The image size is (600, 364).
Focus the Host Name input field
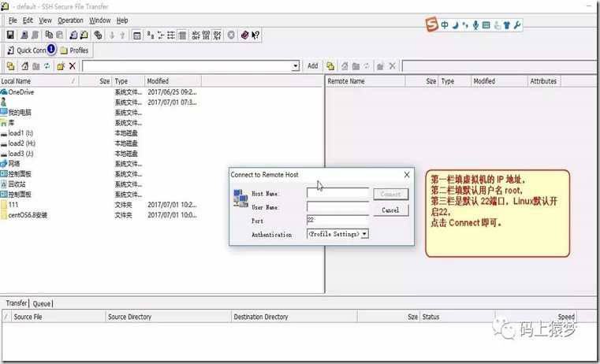click(337, 193)
